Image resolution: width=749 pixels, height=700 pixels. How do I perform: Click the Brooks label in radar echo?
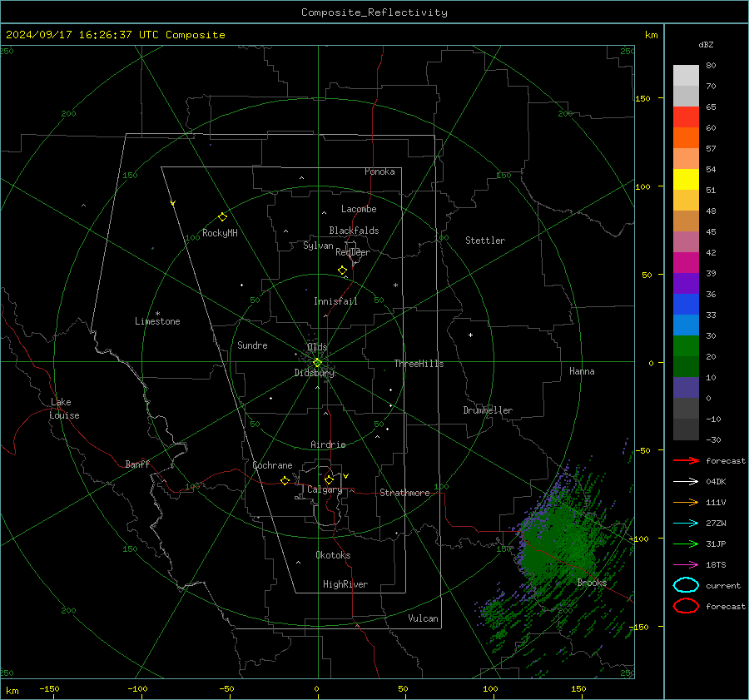click(592, 583)
